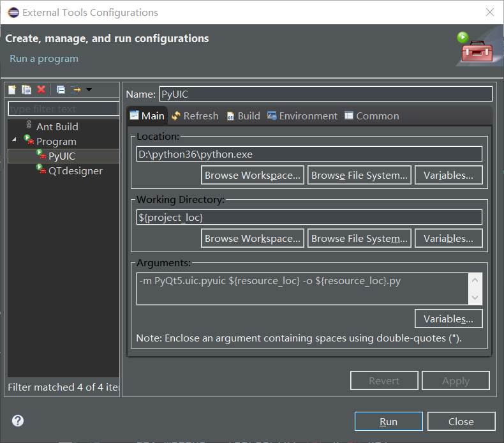
Task: Open filter options dropdown arrow
Action: (x=89, y=89)
